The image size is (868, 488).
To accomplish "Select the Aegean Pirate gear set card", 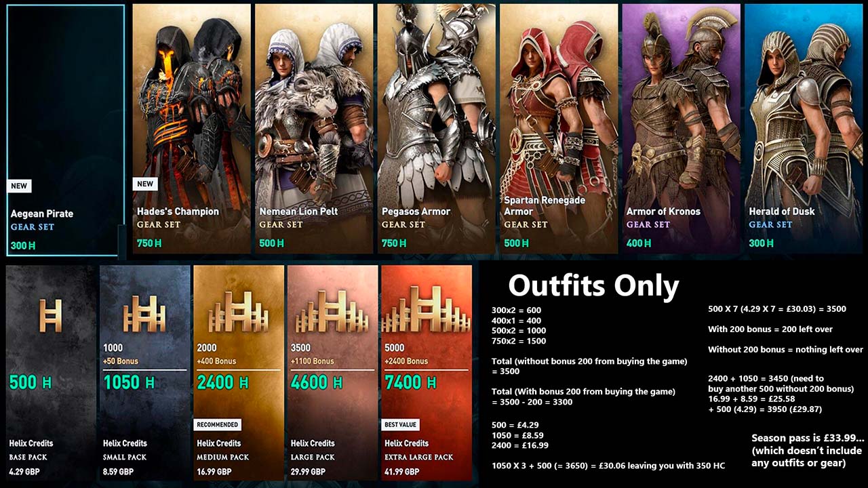I will [x=66, y=130].
